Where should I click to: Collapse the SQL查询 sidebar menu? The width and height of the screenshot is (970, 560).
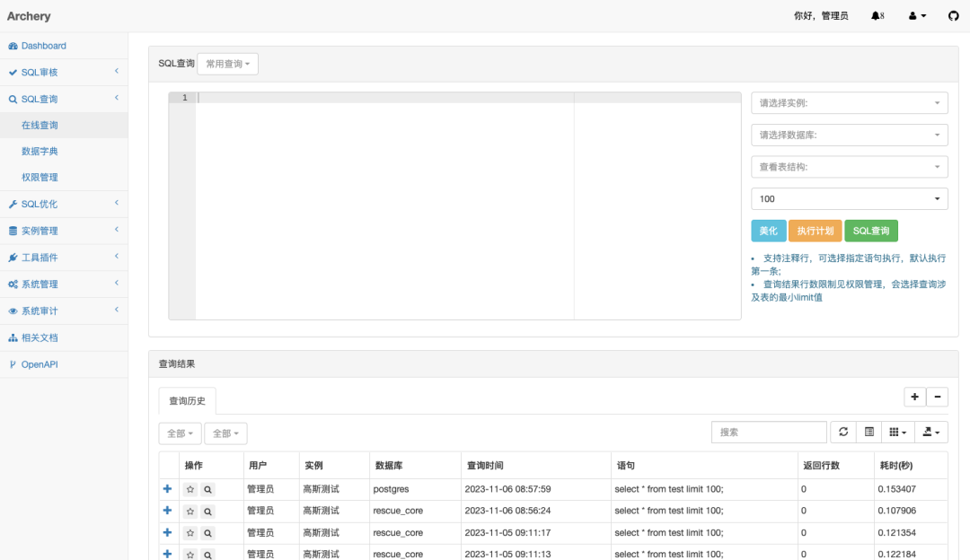tap(64, 99)
